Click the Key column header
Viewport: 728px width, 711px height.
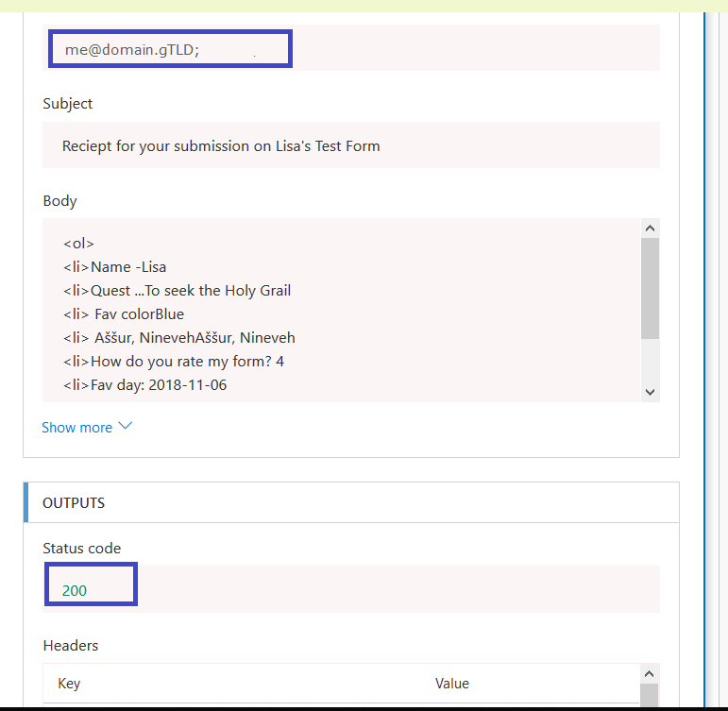(x=69, y=683)
